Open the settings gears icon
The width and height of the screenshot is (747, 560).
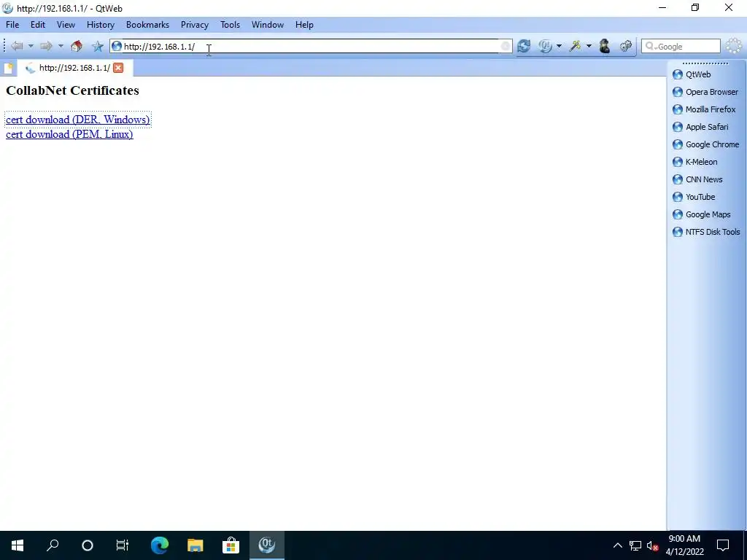point(625,46)
